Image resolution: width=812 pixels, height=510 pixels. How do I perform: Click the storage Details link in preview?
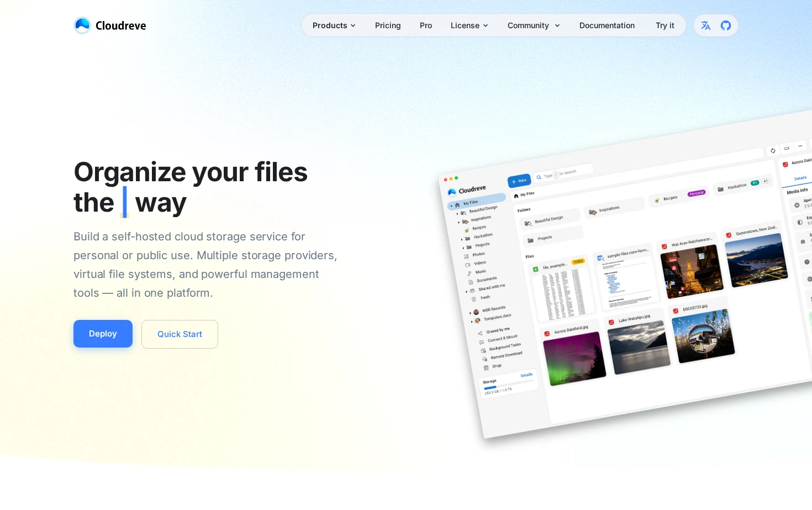click(526, 375)
